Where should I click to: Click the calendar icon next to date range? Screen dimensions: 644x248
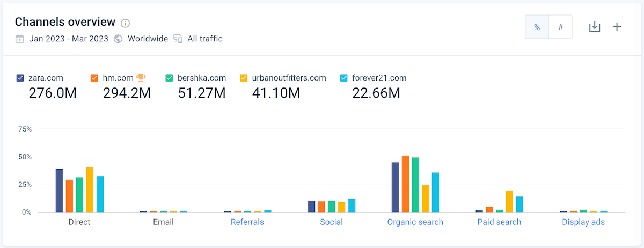[20, 39]
